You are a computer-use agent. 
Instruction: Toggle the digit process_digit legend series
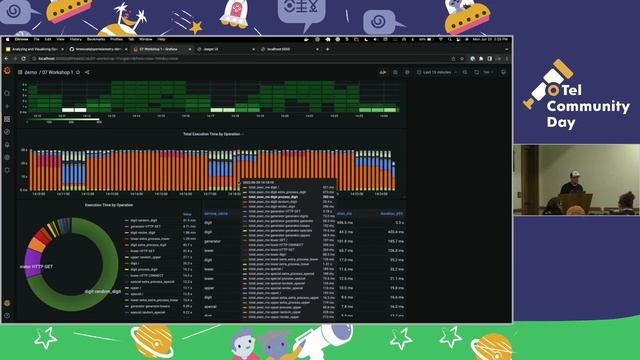(144, 269)
